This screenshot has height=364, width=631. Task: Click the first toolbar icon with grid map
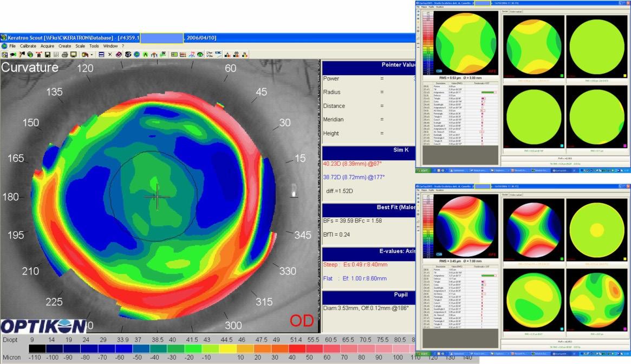[4, 54]
